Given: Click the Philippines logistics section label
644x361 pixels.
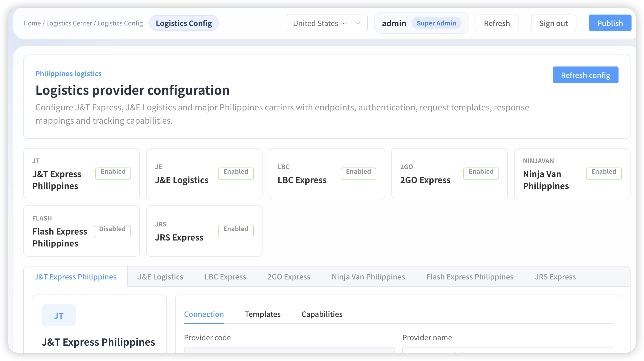Looking at the screenshot, I should tap(69, 73).
